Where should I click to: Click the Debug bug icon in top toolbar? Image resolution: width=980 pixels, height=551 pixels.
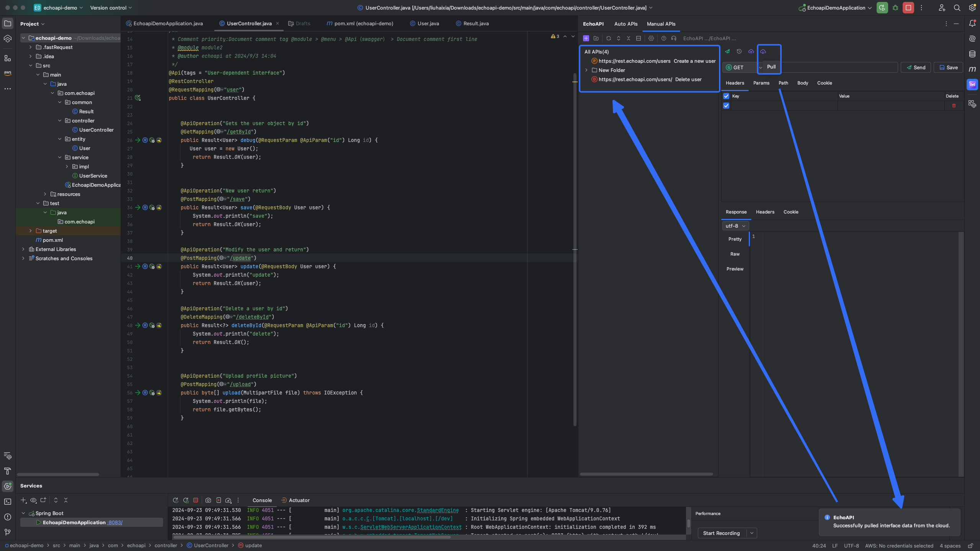[x=895, y=8]
